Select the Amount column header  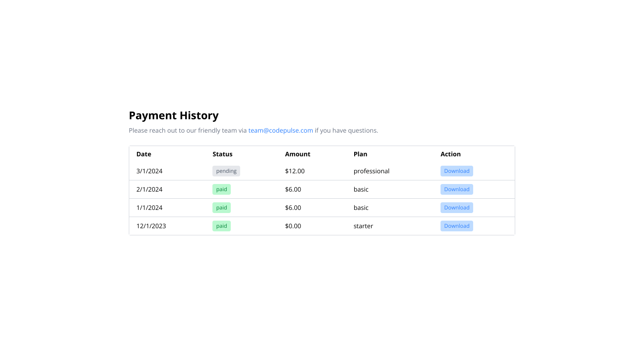point(297,154)
